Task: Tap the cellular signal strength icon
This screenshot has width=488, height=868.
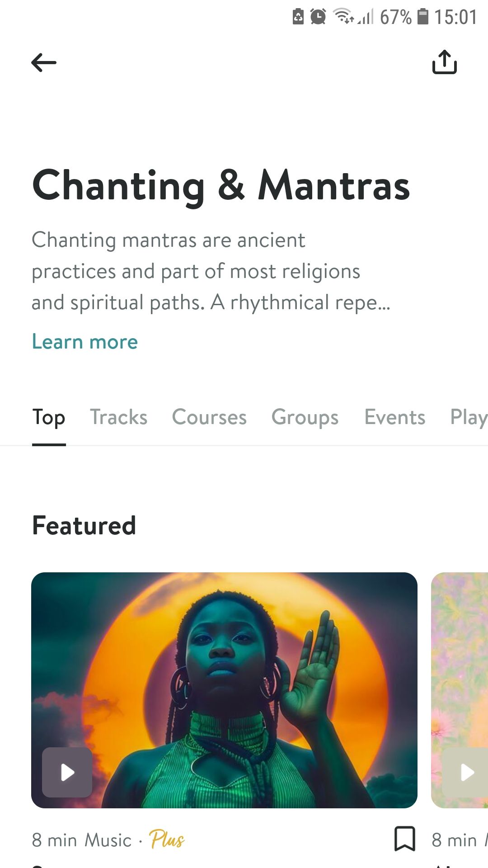Action: click(366, 17)
